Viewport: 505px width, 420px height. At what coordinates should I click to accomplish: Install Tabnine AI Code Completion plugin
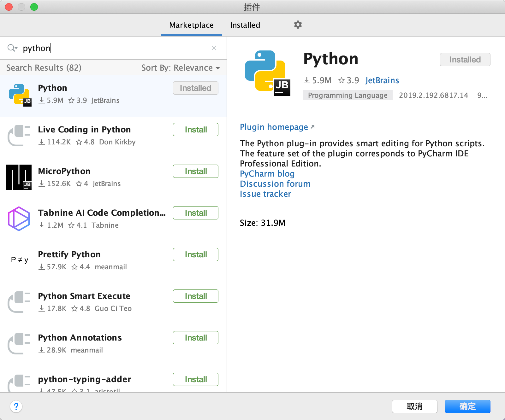(x=196, y=213)
